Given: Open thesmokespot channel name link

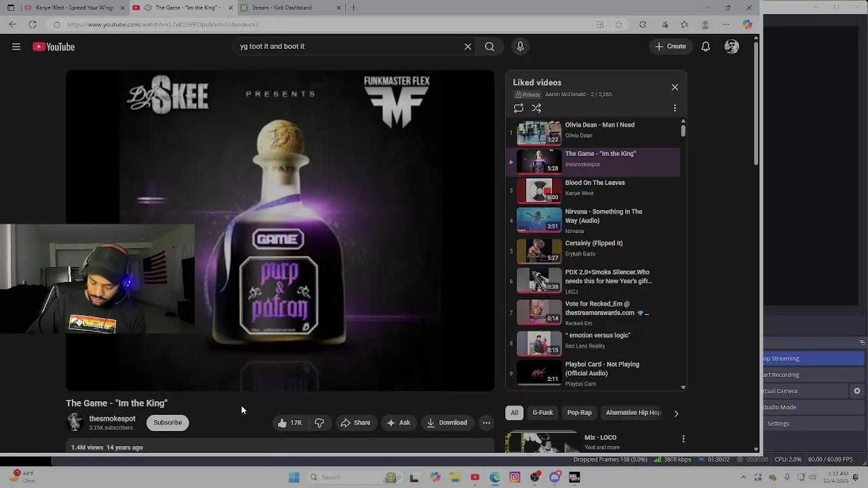Looking at the screenshot, I should click(x=113, y=419).
